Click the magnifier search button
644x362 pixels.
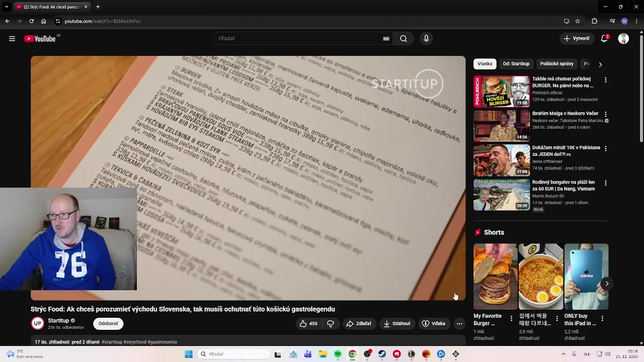404,39
